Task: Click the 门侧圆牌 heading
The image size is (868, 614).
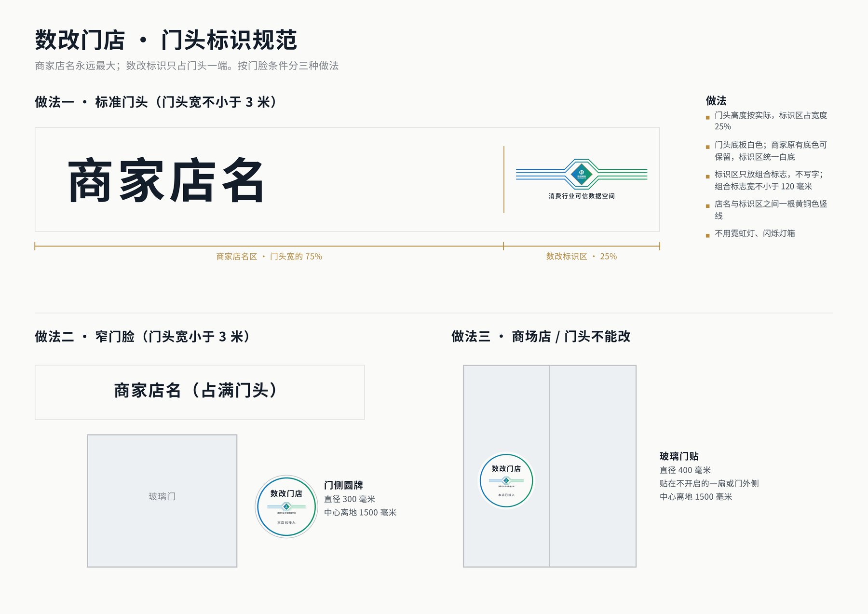Action: pos(343,485)
